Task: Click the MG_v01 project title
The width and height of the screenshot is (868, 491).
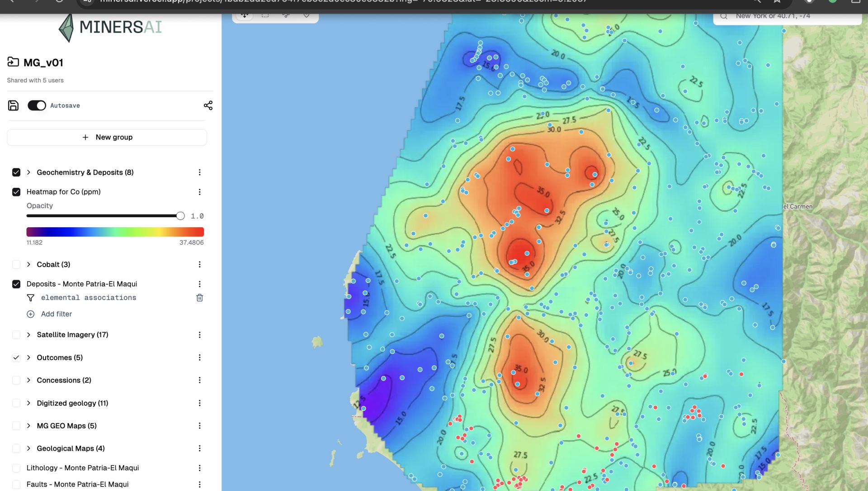Action: (43, 62)
